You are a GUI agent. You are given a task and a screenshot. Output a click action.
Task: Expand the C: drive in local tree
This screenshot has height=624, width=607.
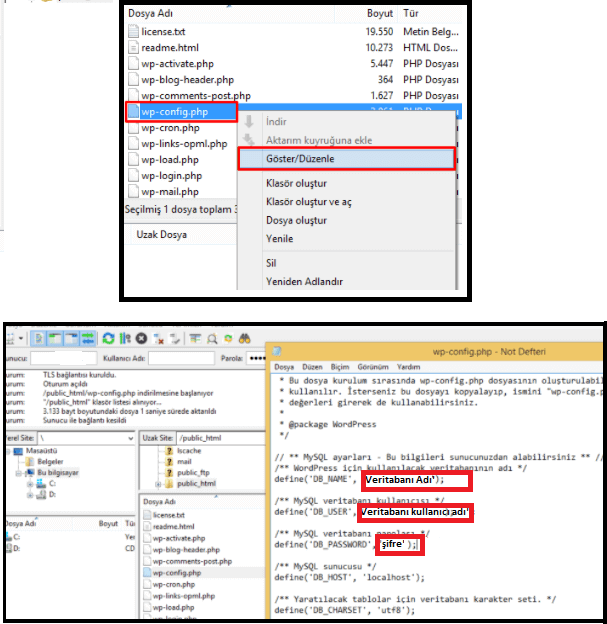coord(28,483)
